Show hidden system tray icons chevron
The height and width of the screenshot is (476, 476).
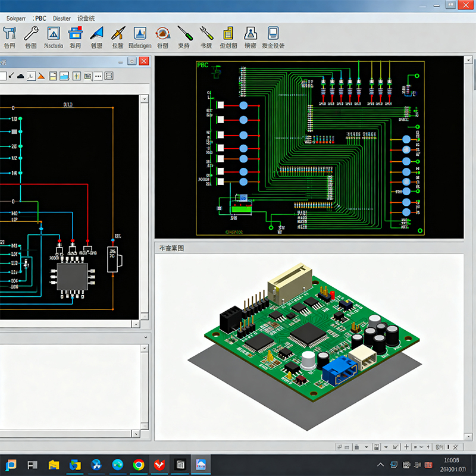coord(381,465)
